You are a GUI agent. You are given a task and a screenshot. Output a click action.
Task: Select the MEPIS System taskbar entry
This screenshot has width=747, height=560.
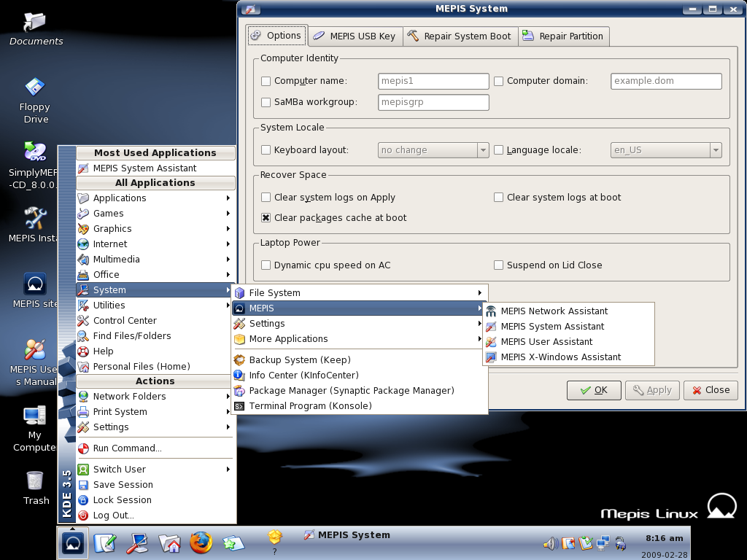click(347, 535)
